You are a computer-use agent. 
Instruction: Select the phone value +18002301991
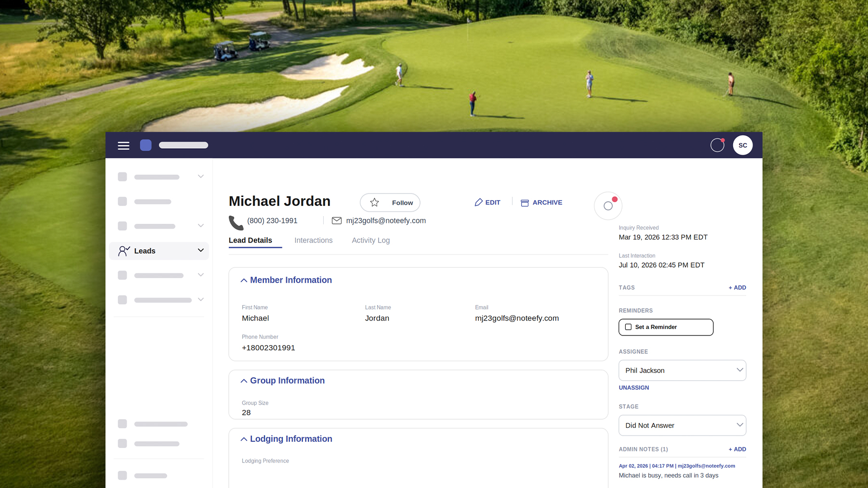pos(268,348)
